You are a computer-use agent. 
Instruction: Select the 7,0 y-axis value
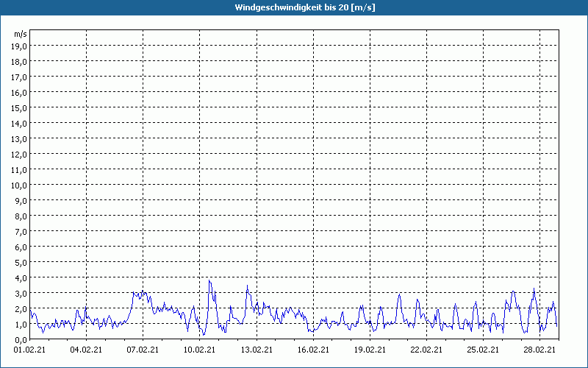coord(21,232)
